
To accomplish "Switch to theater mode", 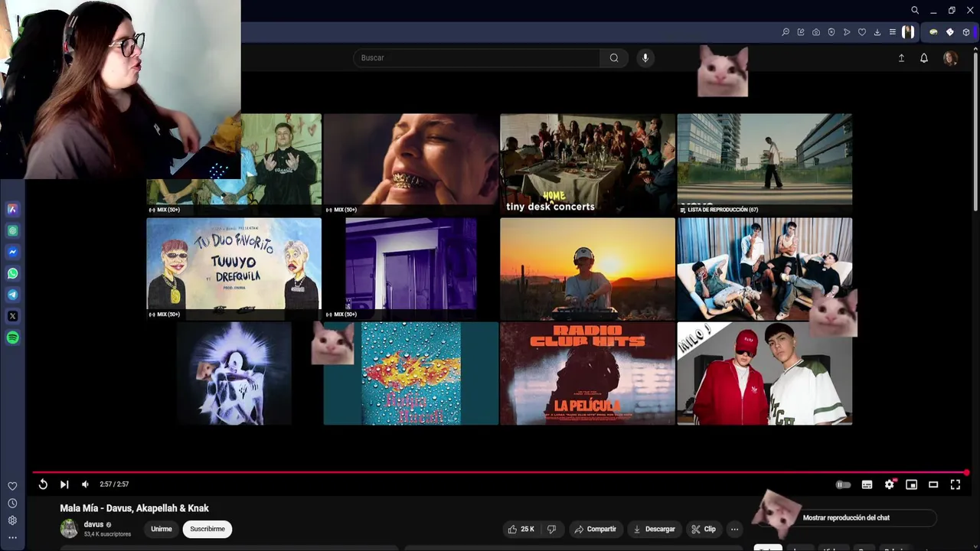I will pyautogui.click(x=933, y=484).
